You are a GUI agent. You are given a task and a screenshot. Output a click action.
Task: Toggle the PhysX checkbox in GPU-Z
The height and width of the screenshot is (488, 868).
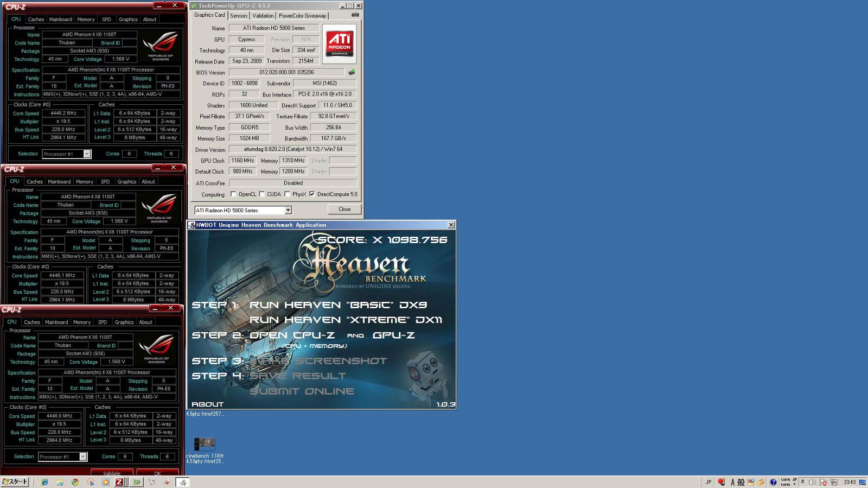point(287,194)
